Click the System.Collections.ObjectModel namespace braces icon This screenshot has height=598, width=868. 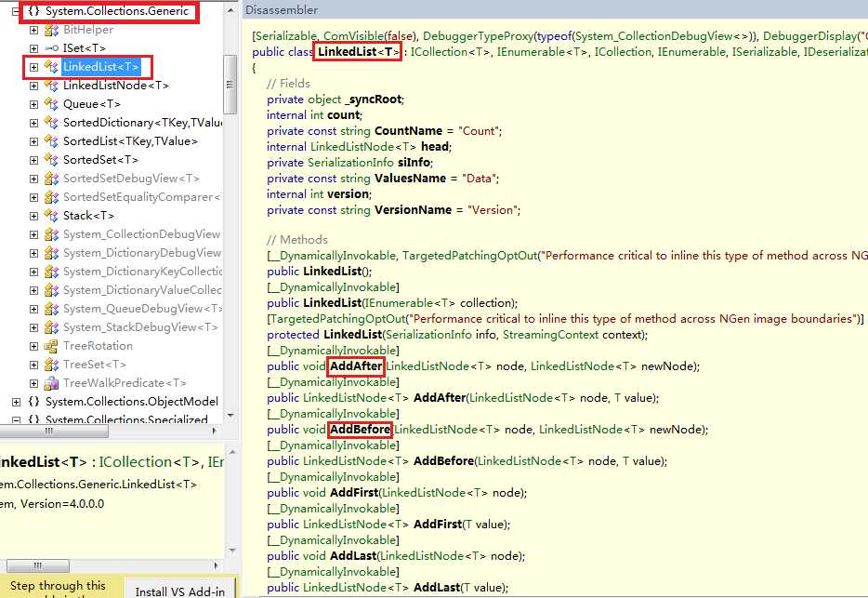tap(33, 401)
